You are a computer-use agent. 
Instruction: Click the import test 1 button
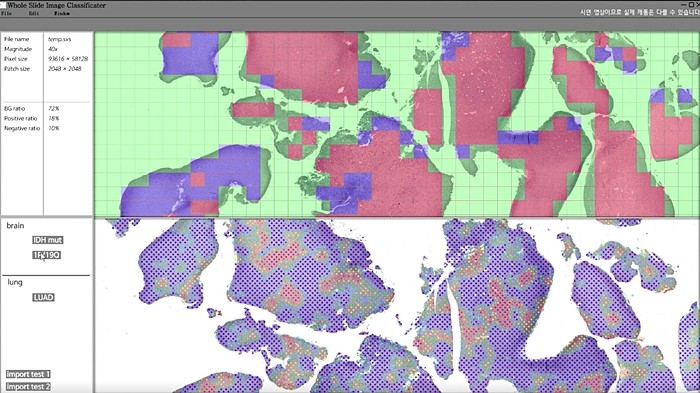click(x=28, y=374)
